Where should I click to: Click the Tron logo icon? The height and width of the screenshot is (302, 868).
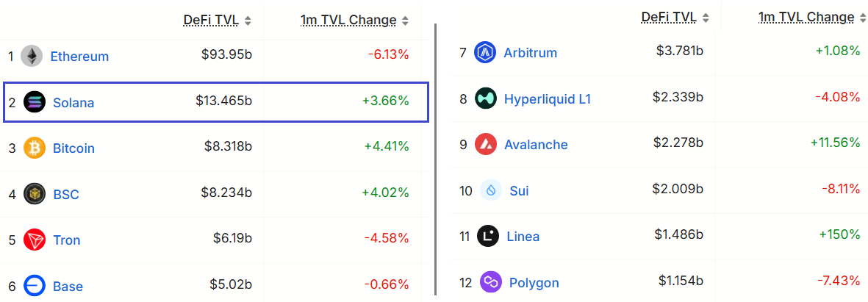pyautogui.click(x=35, y=240)
